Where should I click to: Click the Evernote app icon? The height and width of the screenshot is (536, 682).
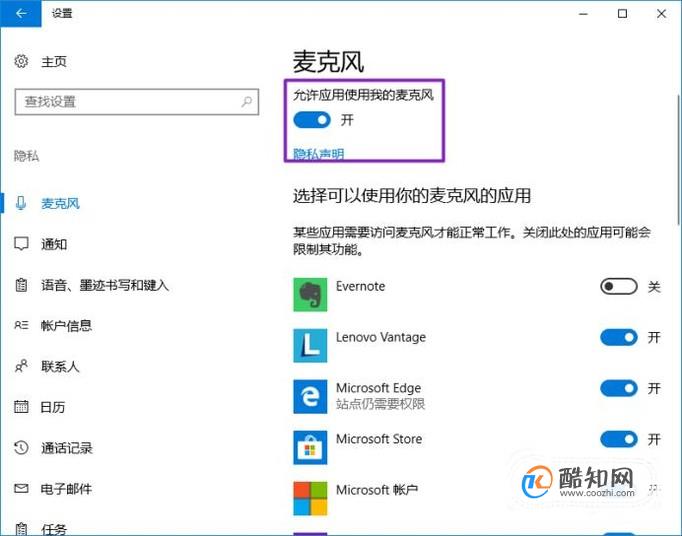coord(310,295)
